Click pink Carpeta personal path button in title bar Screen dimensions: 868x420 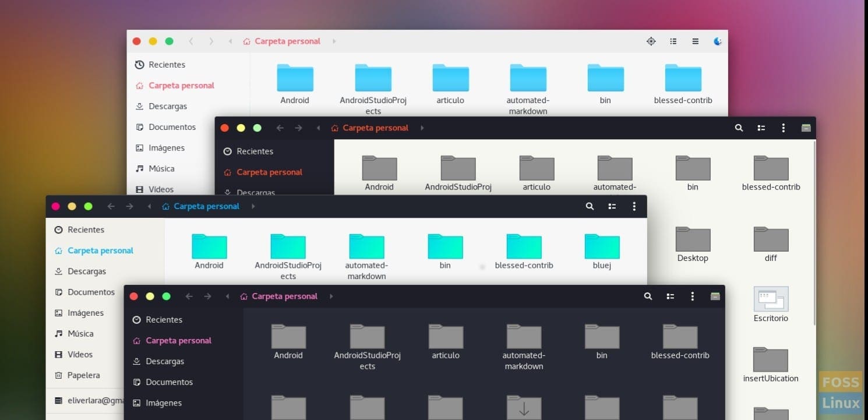[x=279, y=296]
